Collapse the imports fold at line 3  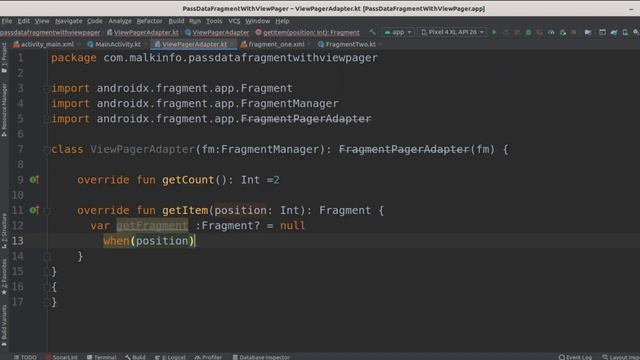[x=46, y=88]
